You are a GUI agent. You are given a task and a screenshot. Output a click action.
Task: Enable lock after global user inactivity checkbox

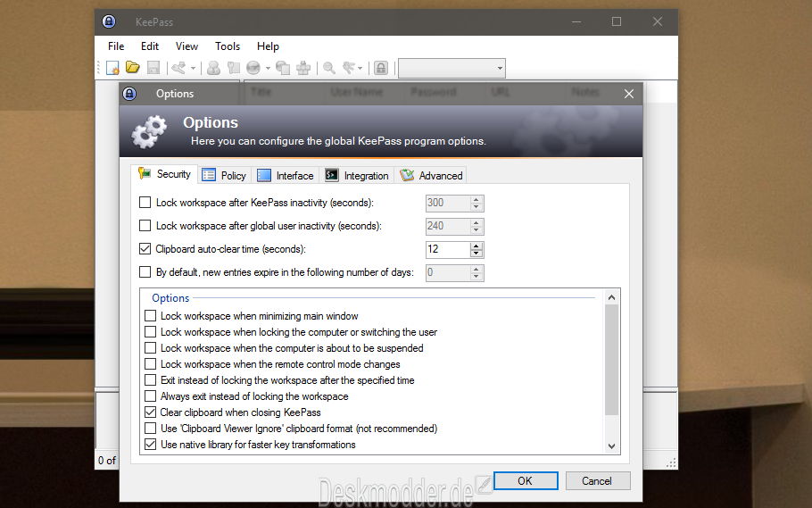[145, 226]
